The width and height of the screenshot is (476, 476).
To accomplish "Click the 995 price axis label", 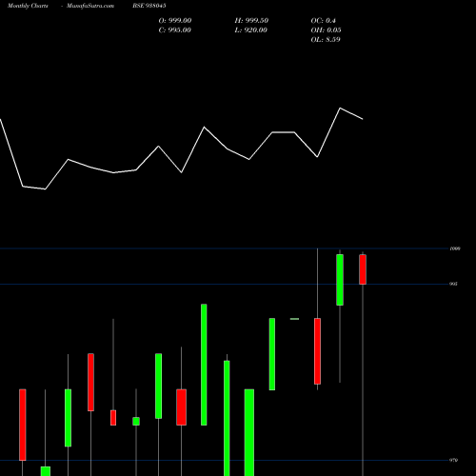I will click(x=453, y=284).
